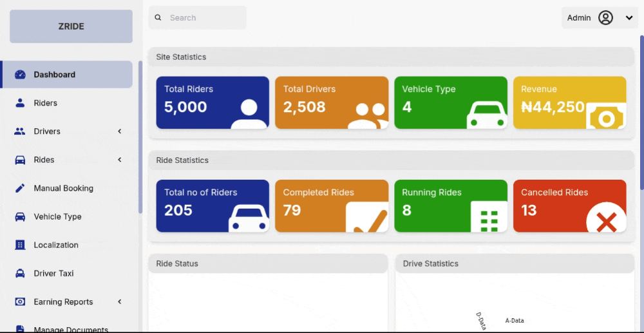Click inside the Search input field
Viewport: 644px width, 333px height.
tap(198, 17)
